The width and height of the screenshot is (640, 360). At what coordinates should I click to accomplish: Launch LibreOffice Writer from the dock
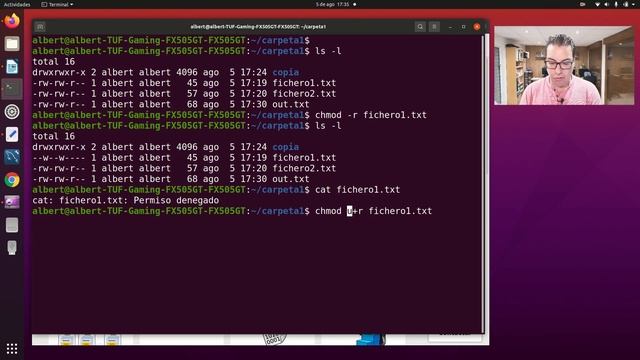click(x=12, y=66)
